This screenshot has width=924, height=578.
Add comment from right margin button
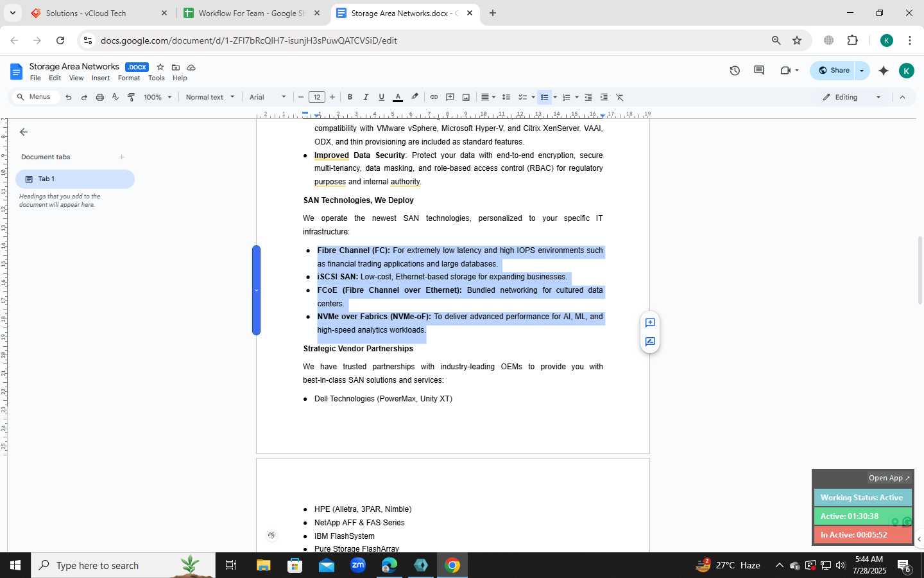point(650,322)
